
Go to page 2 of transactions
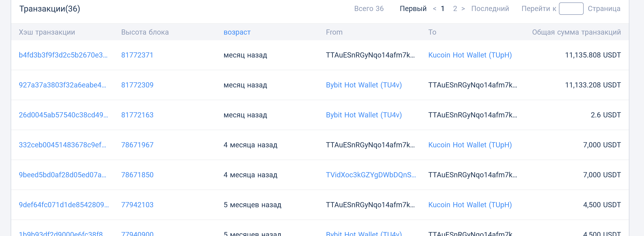click(455, 9)
